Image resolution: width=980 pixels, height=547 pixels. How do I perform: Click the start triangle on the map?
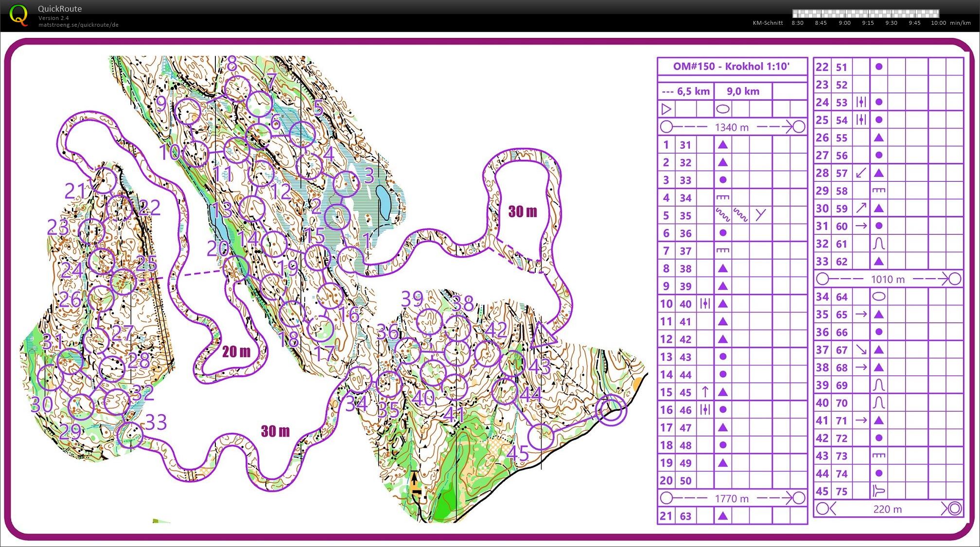pyautogui.click(x=543, y=335)
